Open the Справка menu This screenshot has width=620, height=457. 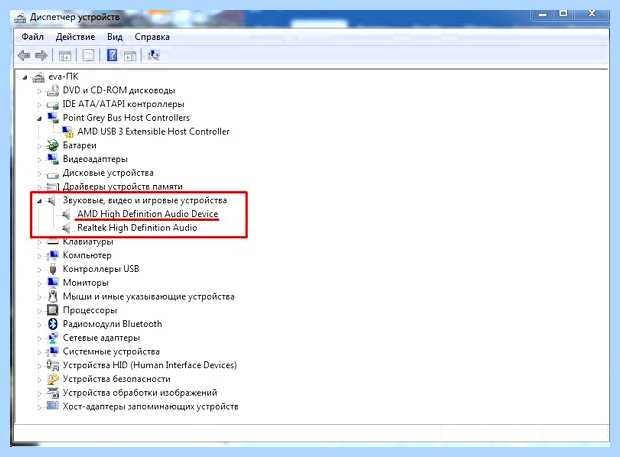tap(152, 37)
